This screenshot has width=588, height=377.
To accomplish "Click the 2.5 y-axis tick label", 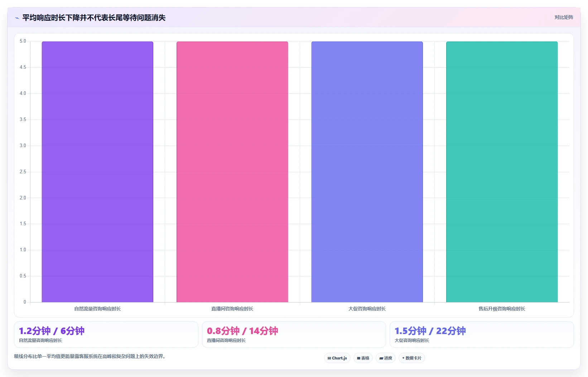I will click(23, 172).
